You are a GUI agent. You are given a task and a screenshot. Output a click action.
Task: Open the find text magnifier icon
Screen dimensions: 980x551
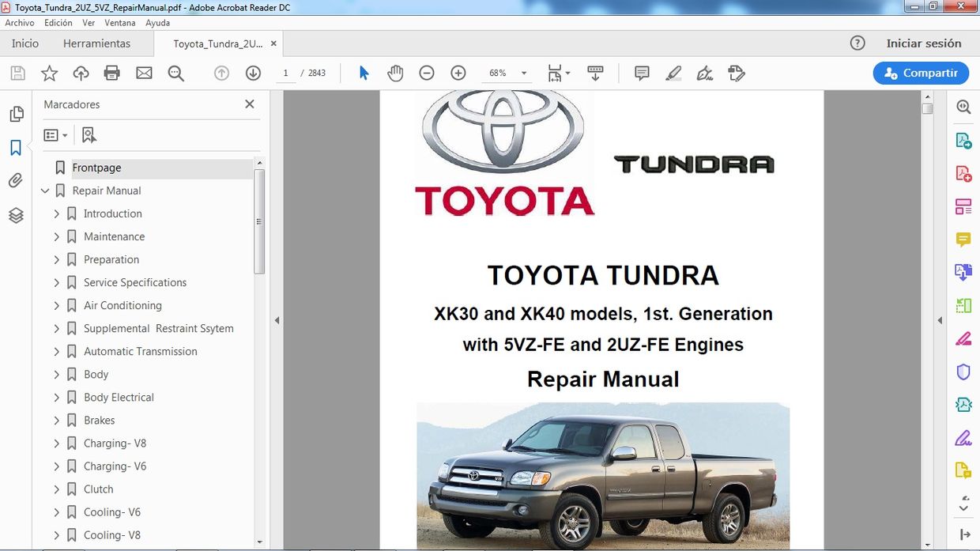click(175, 74)
